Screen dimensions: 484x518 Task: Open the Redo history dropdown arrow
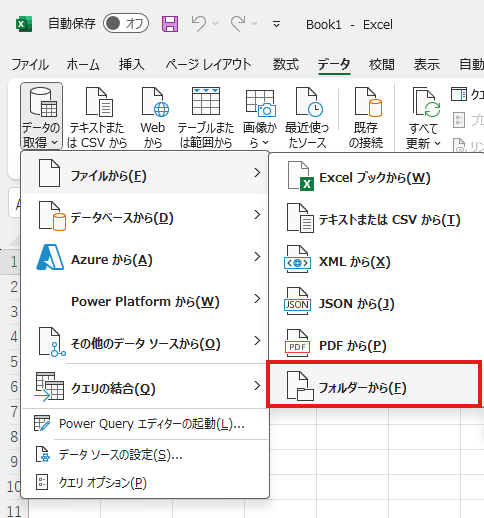coord(254,24)
